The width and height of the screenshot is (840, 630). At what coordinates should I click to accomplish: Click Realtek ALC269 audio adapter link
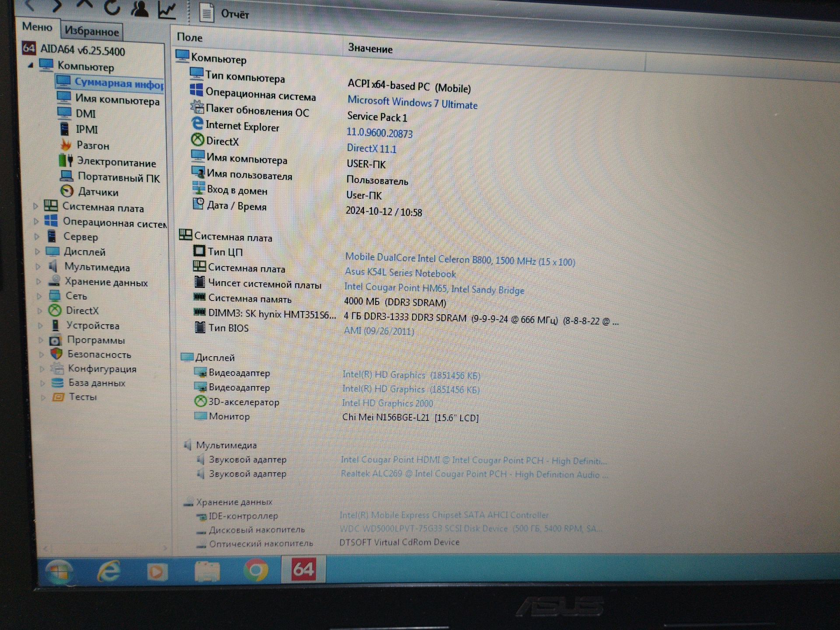tap(474, 474)
